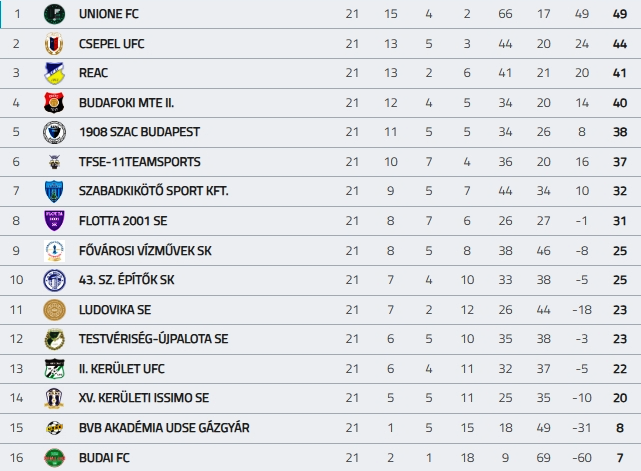Click the Ludovika SE club badge
Screen dimensions: 641x471
click(54, 310)
